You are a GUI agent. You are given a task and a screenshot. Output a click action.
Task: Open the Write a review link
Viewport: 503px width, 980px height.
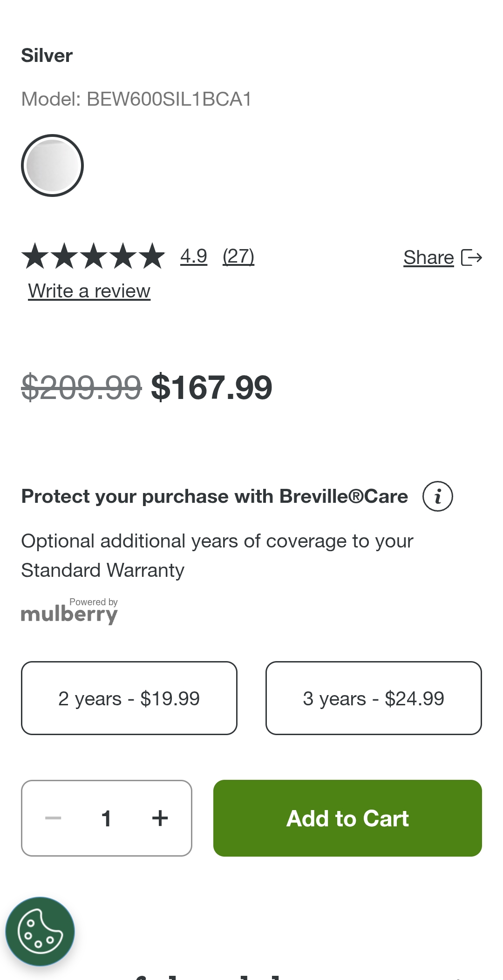pos(89,291)
